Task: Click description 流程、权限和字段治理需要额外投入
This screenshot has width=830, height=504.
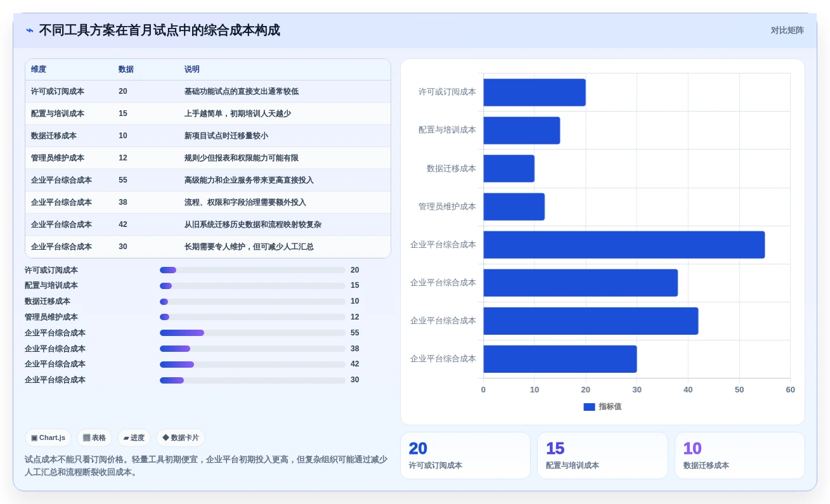Action: [245, 203]
